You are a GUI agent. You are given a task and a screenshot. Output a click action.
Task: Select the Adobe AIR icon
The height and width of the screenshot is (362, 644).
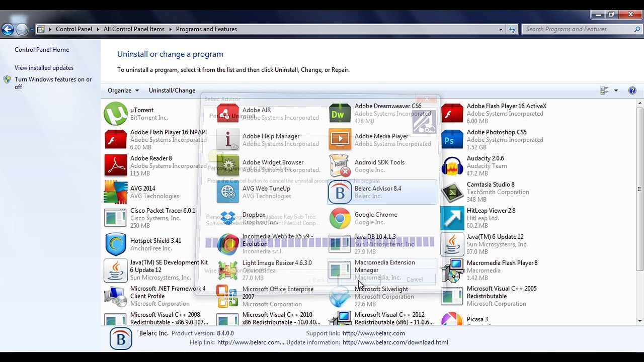click(227, 114)
